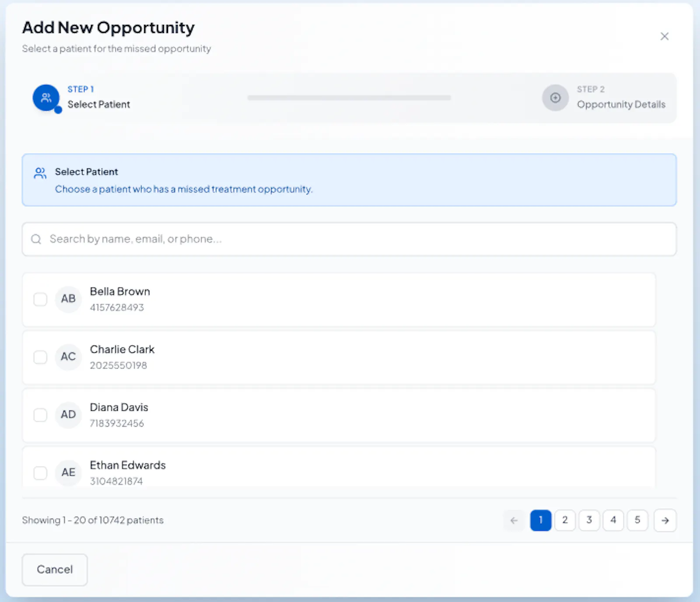Viewport: 700px width, 602px height.
Task: Jump to pagination page 3
Action: [x=589, y=520]
